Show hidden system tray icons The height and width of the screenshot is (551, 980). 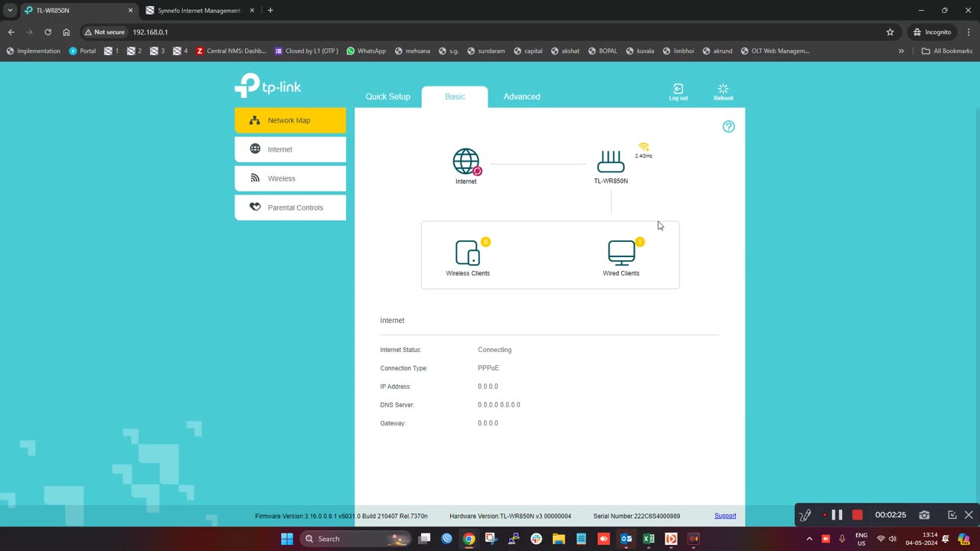pos(809,539)
